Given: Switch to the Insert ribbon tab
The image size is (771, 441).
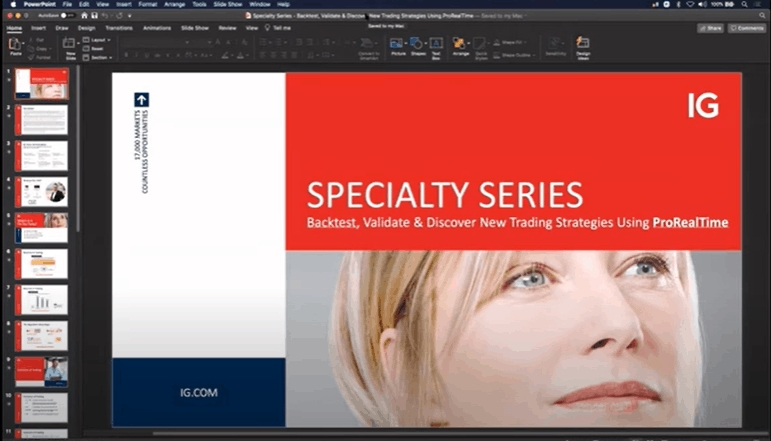Looking at the screenshot, I should pos(38,28).
